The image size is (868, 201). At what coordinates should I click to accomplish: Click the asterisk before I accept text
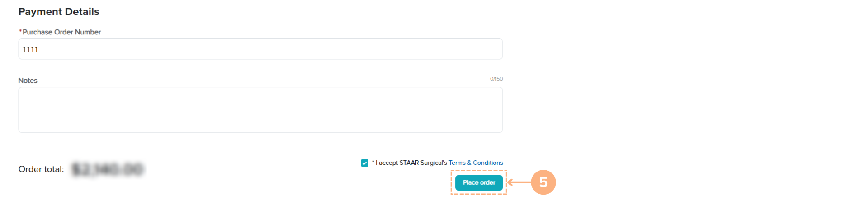point(373,162)
